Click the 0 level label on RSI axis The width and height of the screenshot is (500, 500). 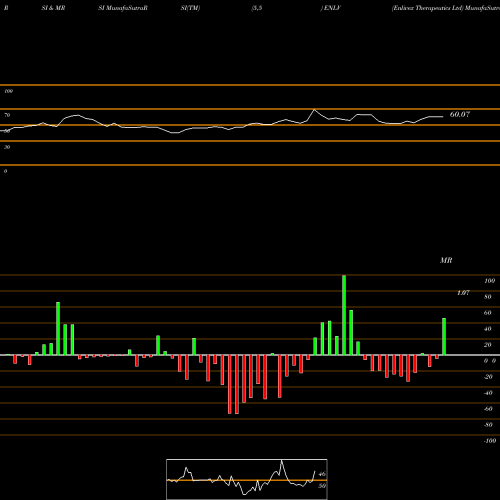5,171
